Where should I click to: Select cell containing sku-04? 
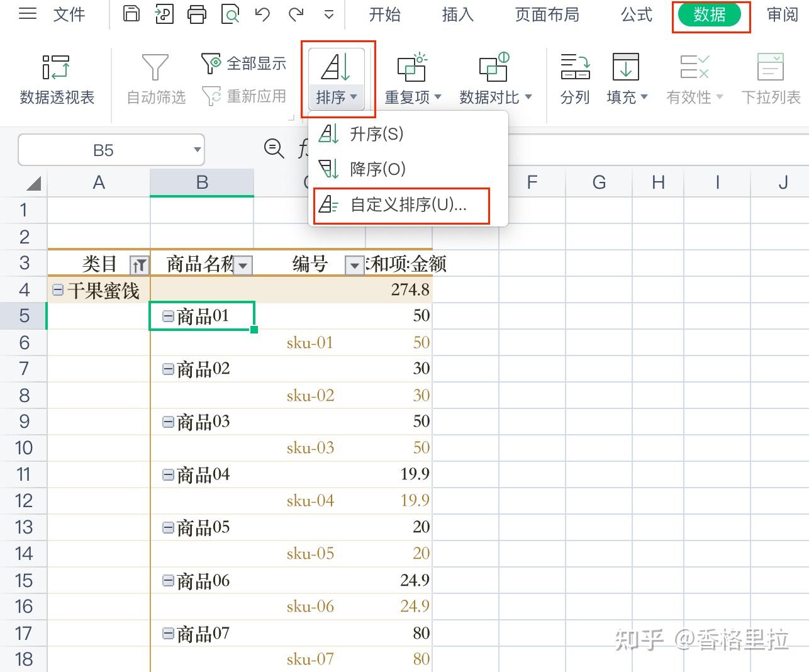[x=310, y=501]
